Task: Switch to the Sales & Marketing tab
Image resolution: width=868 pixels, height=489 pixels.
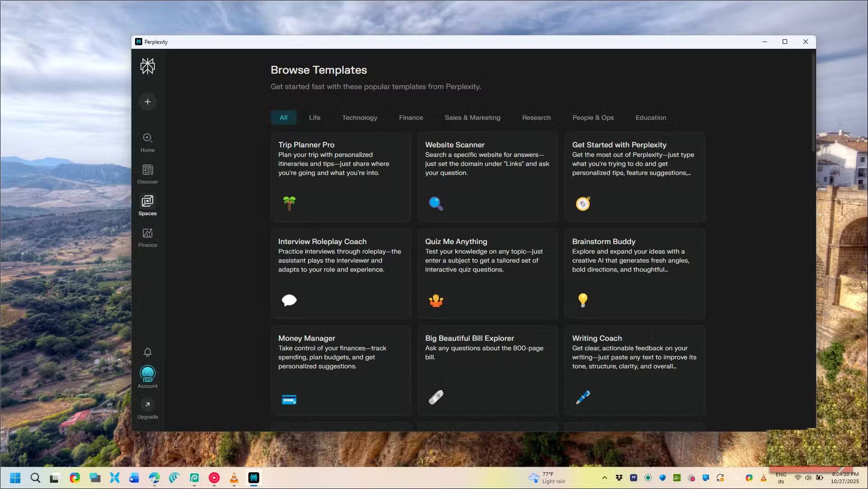Action: 472,118
